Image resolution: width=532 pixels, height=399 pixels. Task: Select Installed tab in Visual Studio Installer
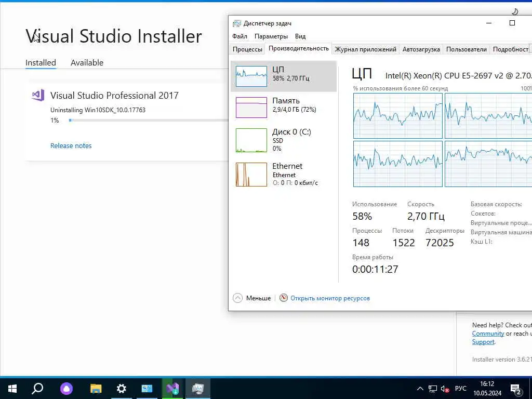click(x=41, y=63)
